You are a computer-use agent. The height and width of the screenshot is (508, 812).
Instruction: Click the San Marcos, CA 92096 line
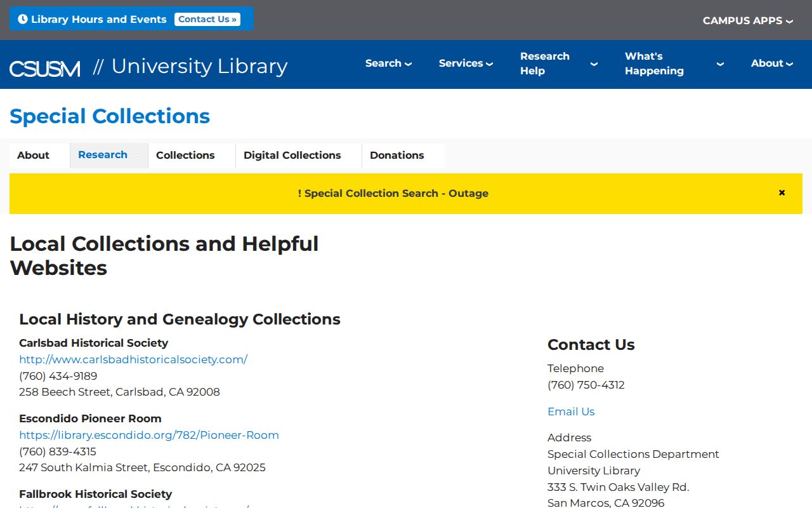pyautogui.click(x=606, y=503)
